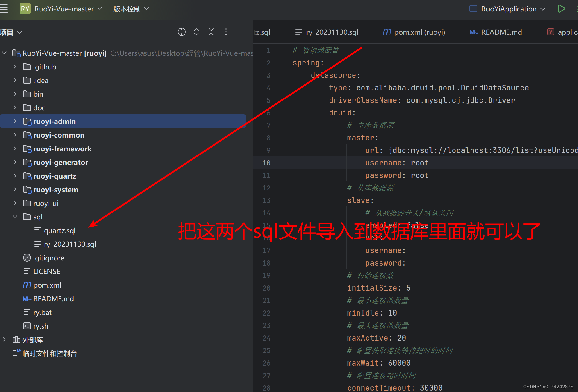Switch to the README.md editor tab
The image size is (578, 392).
pyautogui.click(x=496, y=32)
